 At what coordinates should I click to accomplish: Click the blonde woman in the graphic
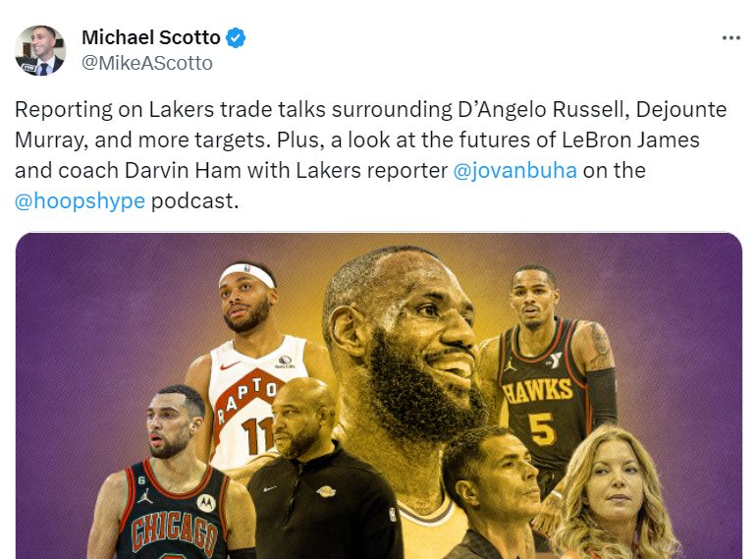coord(615,497)
